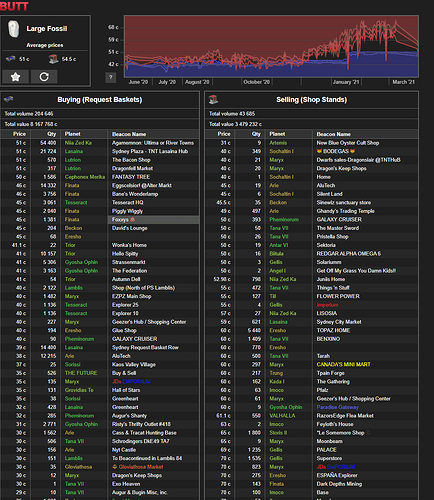Open the question mark help icon
The image size is (434, 500).
pos(111,77)
